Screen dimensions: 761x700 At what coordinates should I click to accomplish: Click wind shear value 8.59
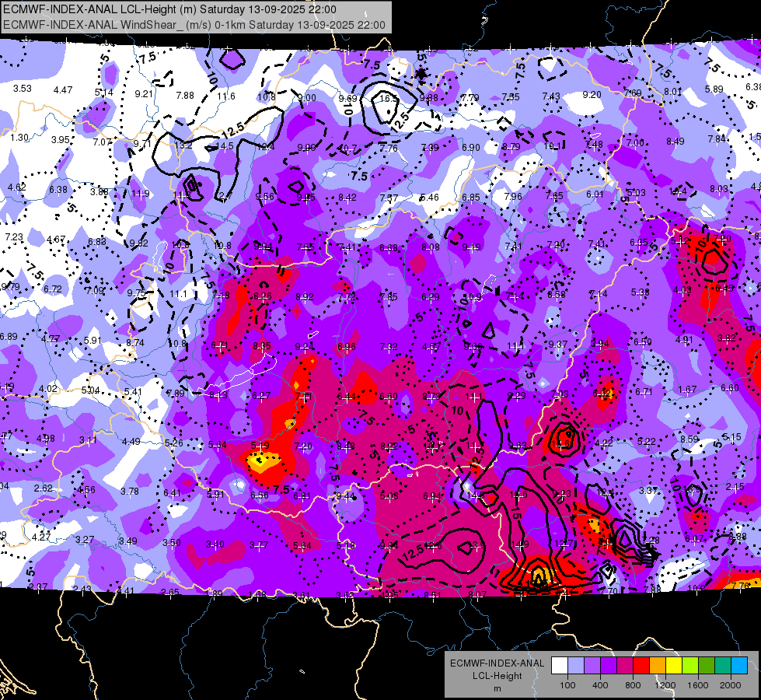click(689, 439)
